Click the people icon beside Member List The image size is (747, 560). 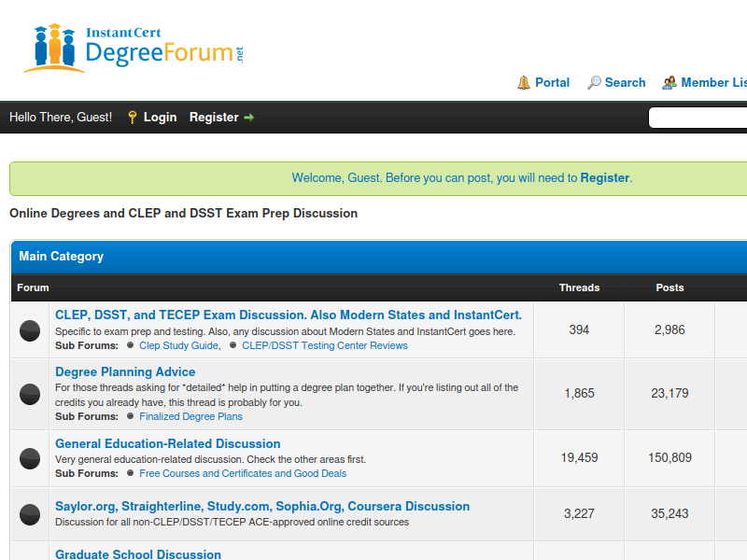pos(669,83)
